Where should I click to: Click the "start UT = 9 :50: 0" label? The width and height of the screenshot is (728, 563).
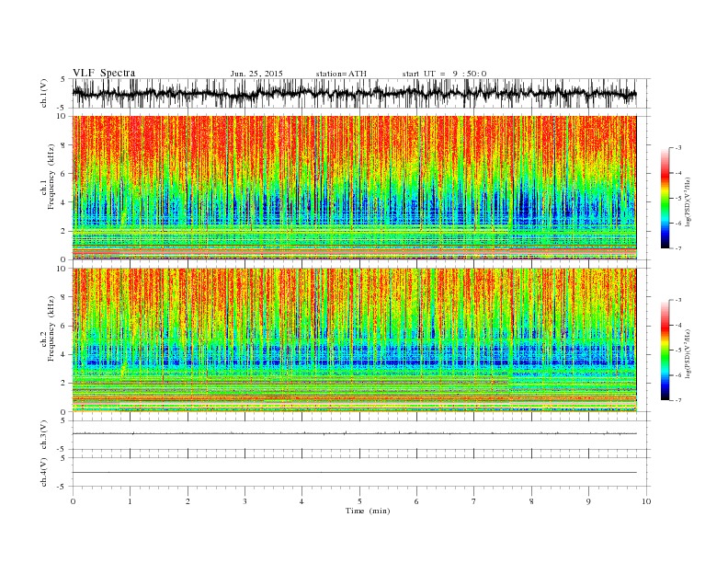click(x=444, y=74)
